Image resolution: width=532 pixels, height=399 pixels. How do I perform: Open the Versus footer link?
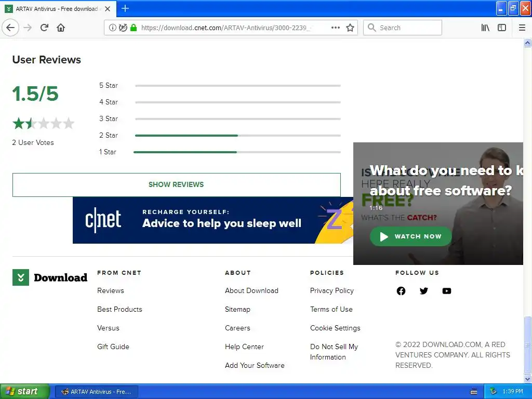click(108, 328)
